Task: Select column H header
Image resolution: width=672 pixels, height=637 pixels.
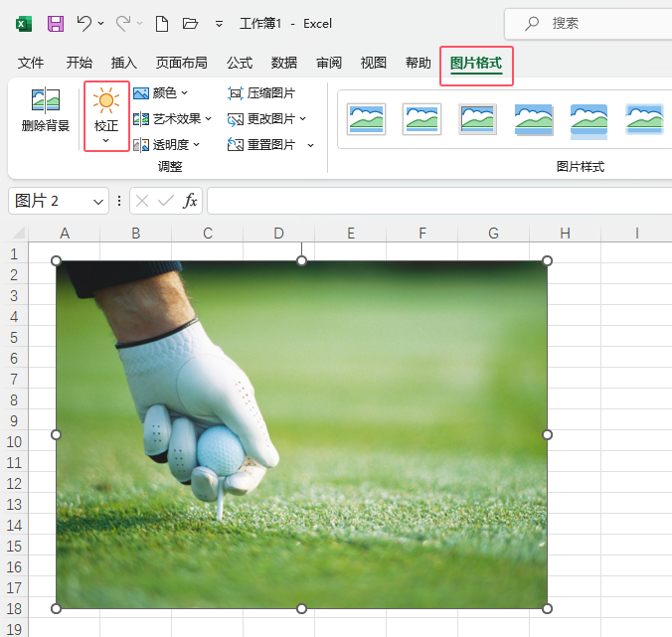Action: (566, 234)
